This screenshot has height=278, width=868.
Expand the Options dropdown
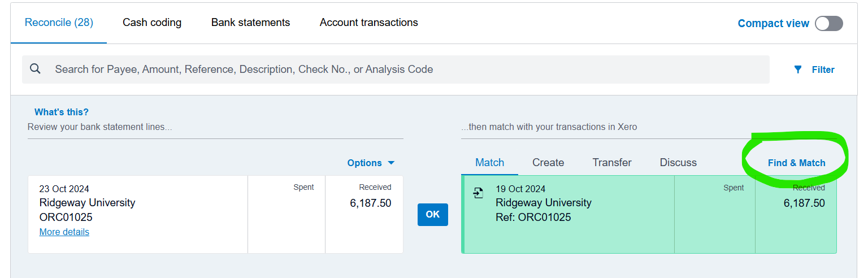pyautogui.click(x=371, y=163)
